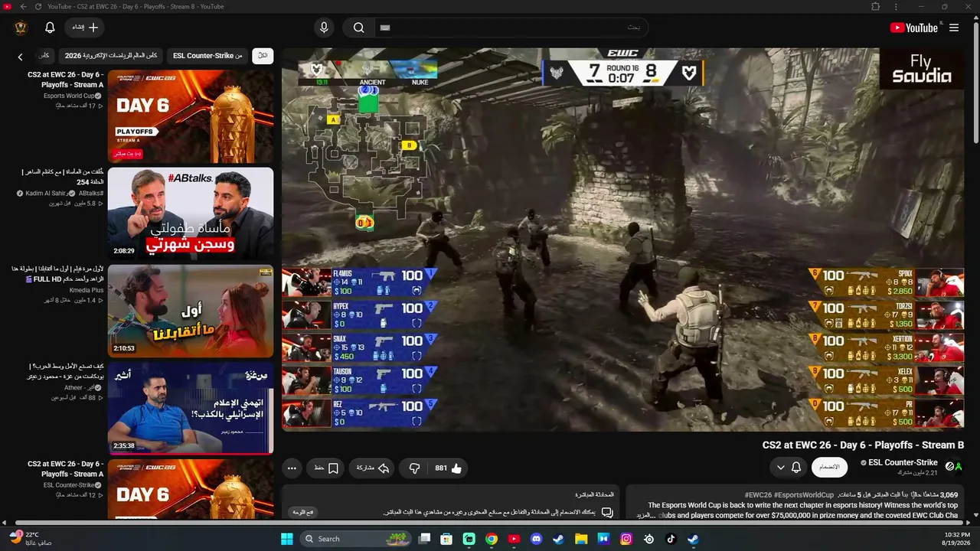Switch to the YouTube app on taskbar
The image size is (980, 551).
tap(514, 539)
